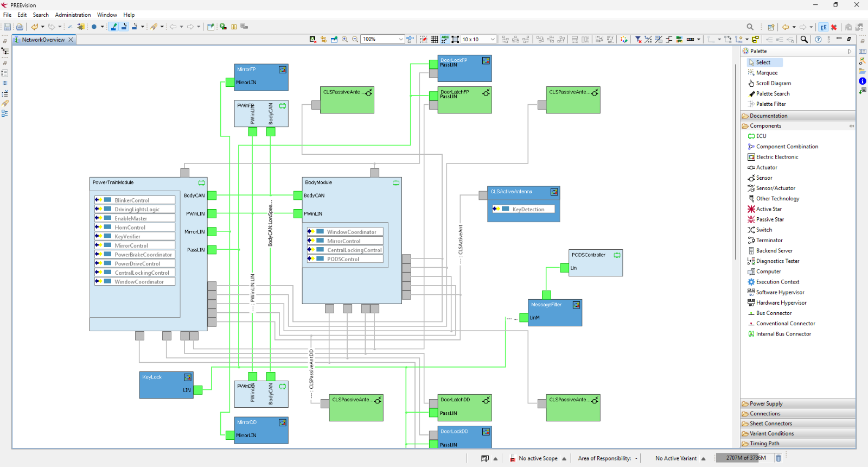This screenshot has width=868, height=467.
Task: Click the magnifier search icon in diagram toolbar
Action: [804, 39]
